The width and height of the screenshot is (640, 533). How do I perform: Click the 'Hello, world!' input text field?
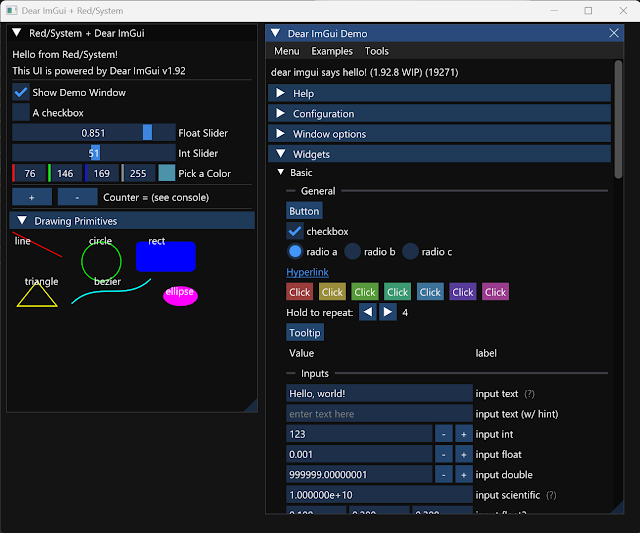click(x=379, y=393)
